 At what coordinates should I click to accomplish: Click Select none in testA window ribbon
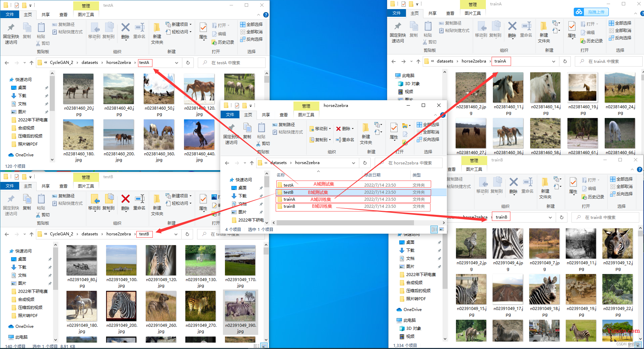[251, 32]
